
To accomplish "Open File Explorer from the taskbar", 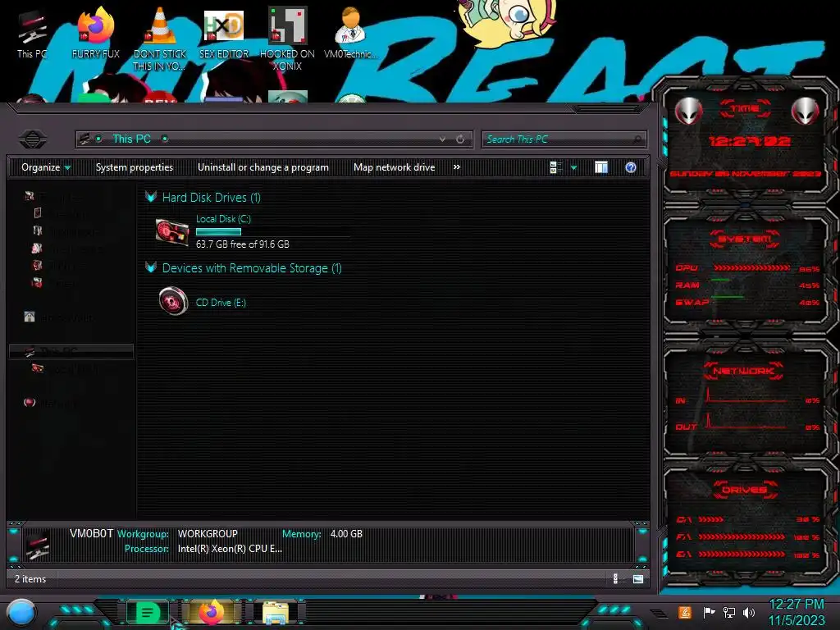I will (276, 612).
